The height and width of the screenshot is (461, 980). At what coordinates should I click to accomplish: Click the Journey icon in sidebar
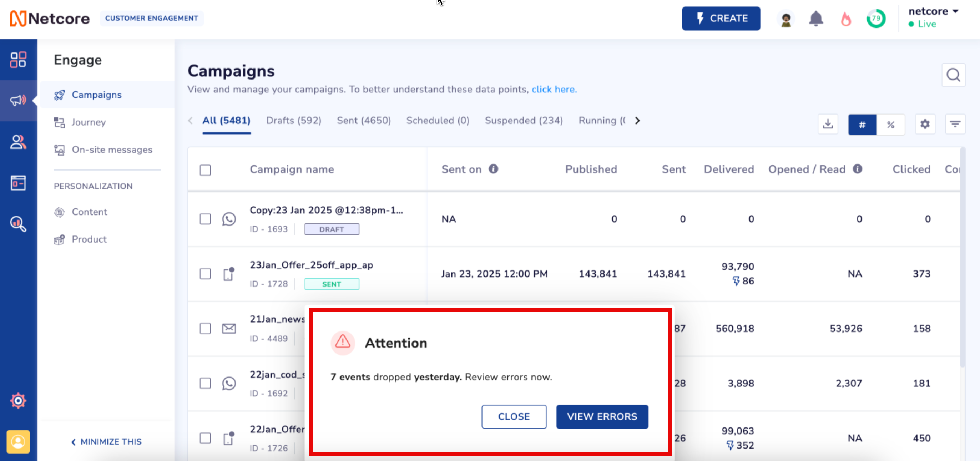point(61,122)
